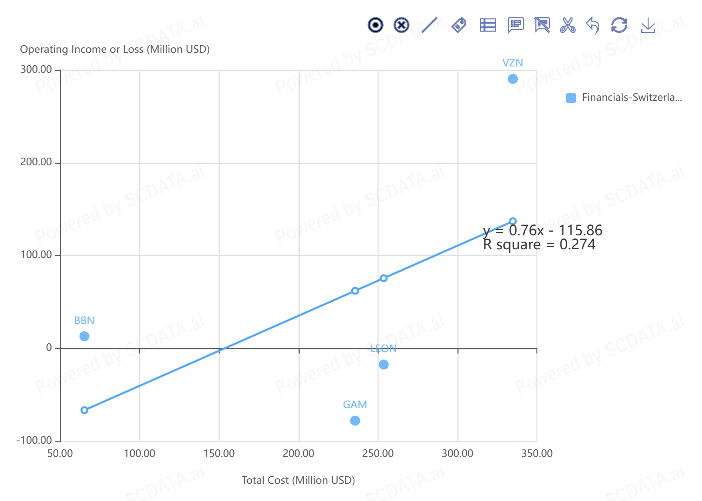The height and width of the screenshot is (501, 702).
Task: Click the blue legend color square
Action: [x=571, y=98]
